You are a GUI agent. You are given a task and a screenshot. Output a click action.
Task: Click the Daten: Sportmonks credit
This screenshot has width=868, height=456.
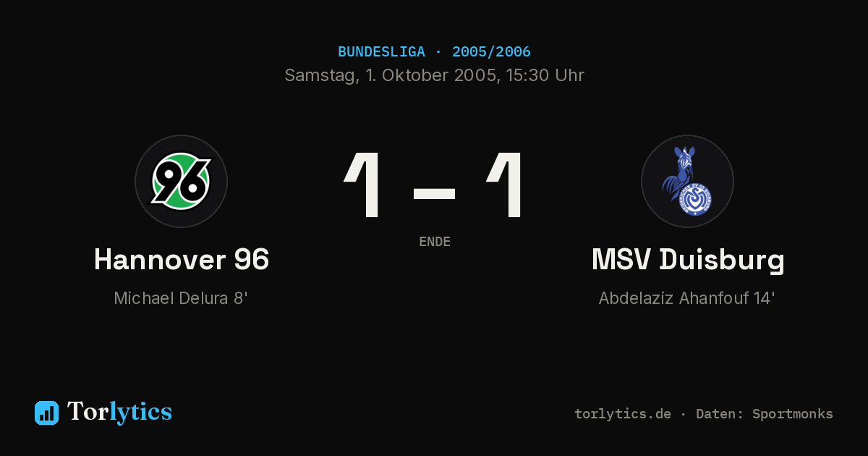coord(765,414)
